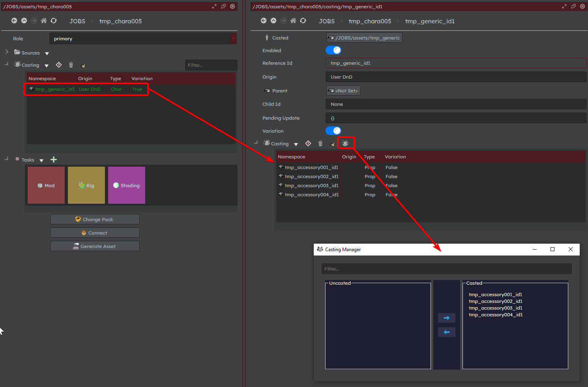Viewport: 588px width, 387px height.
Task: Click tmp_chara005 breadcrumb in right panel
Action: 370,21
